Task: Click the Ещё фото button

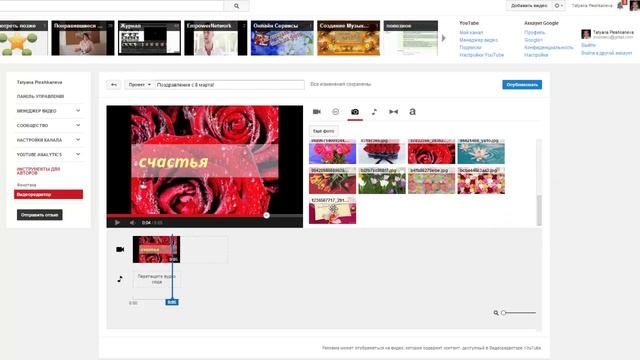Action: (x=323, y=131)
